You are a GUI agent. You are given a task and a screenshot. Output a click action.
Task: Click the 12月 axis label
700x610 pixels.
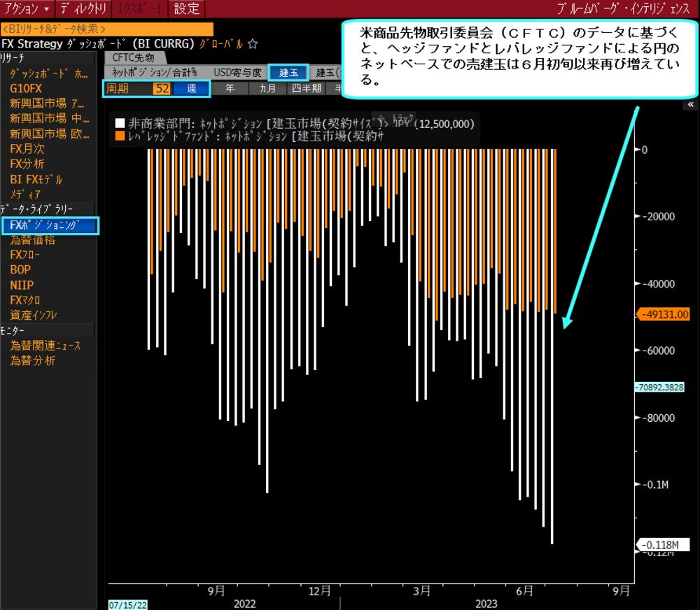pyautogui.click(x=320, y=591)
